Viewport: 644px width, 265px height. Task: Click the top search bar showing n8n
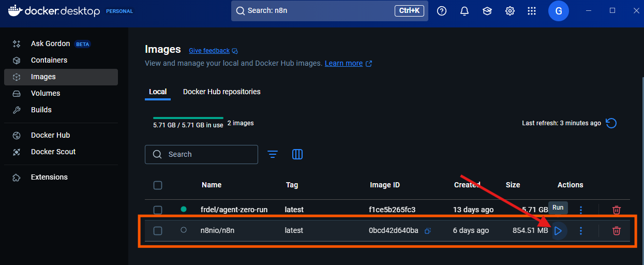point(330,10)
